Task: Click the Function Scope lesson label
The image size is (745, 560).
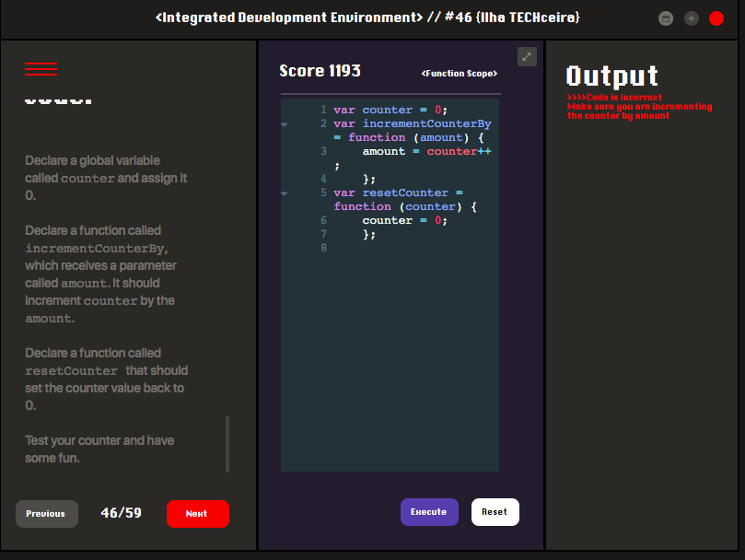Action: [x=459, y=73]
